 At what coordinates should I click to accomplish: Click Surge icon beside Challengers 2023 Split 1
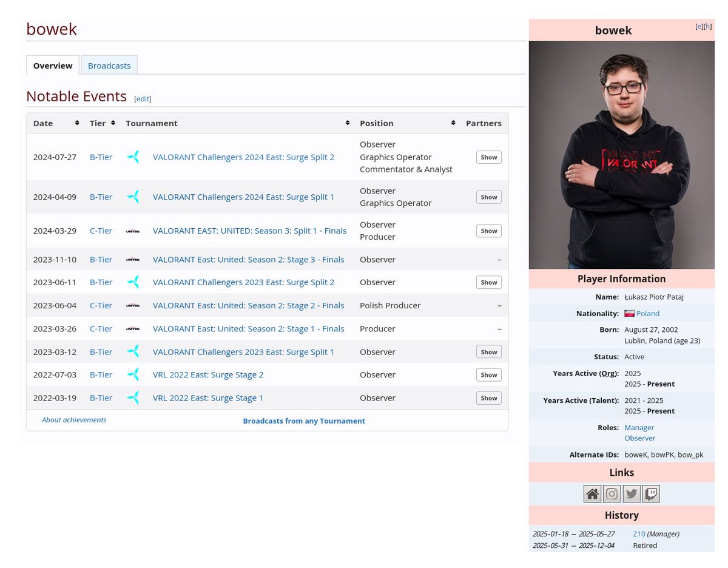tap(133, 351)
